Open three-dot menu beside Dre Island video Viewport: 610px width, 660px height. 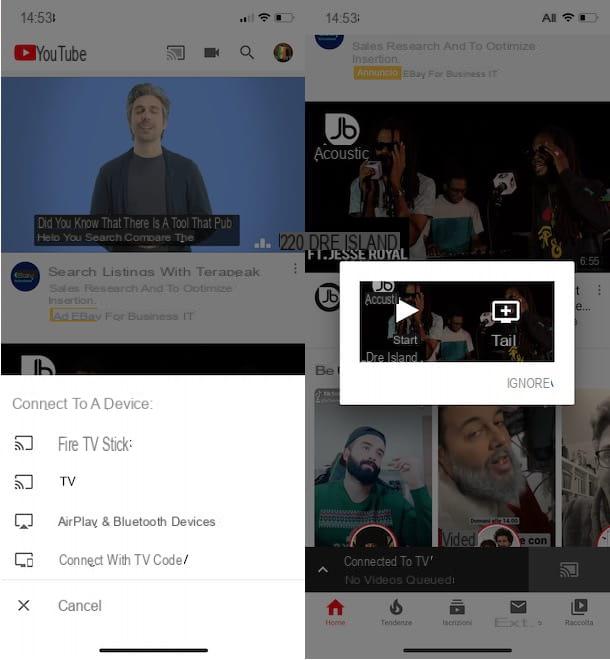599,290
